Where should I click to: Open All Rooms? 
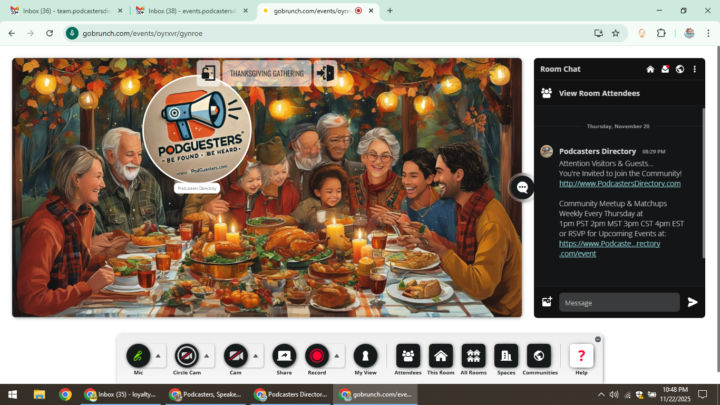point(473,355)
